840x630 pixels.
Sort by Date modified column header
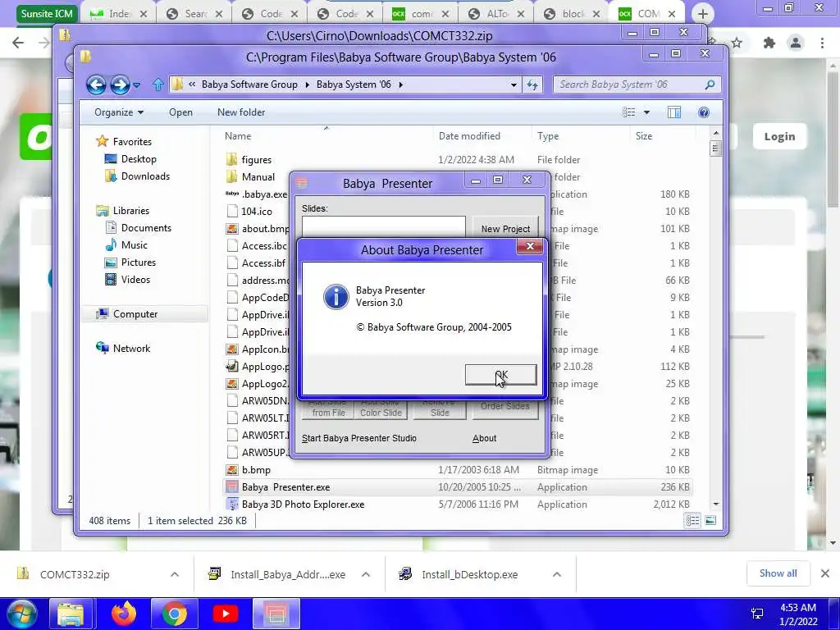[469, 136]
